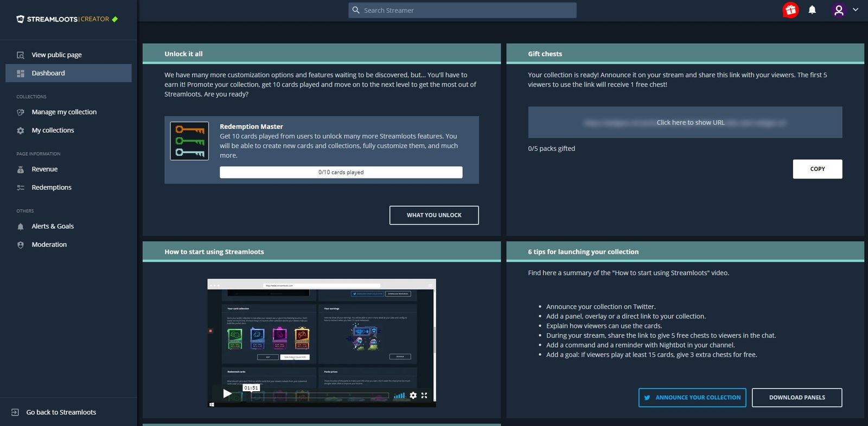Click the 0/10 cards played progress bar
The width and height of the screenshot is (868, 426).
341,172
